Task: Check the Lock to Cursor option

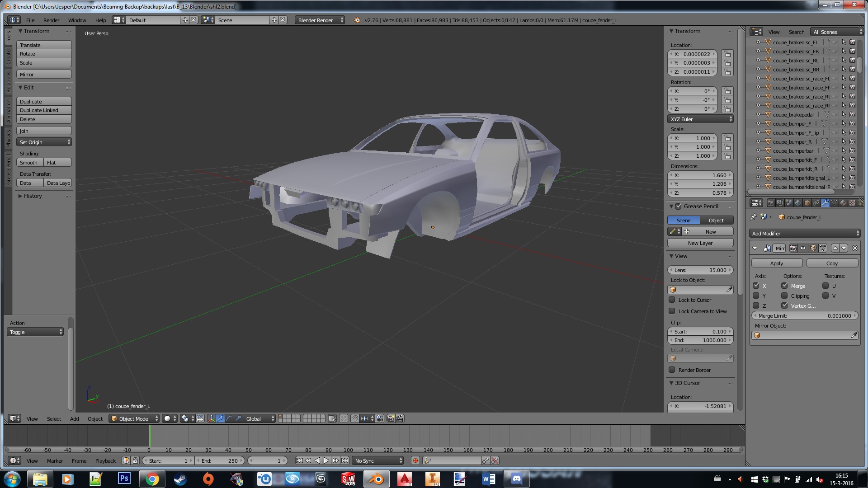Action: (672, 300)
